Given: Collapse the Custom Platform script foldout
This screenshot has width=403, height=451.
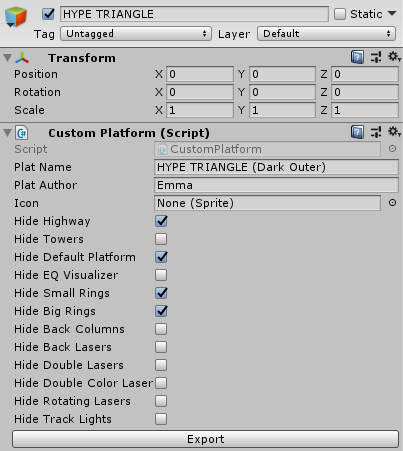Looking at the screenshot, I should 7,133.
